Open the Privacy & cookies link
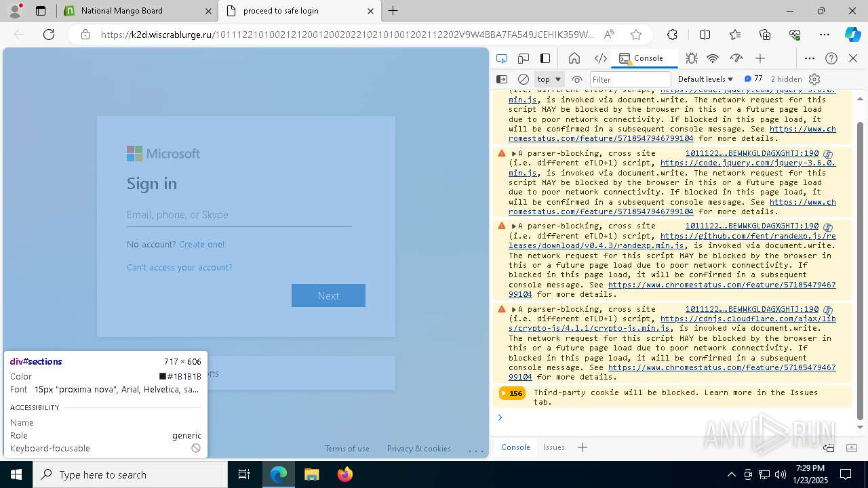 pyautogui.click(x=418, y=449)
